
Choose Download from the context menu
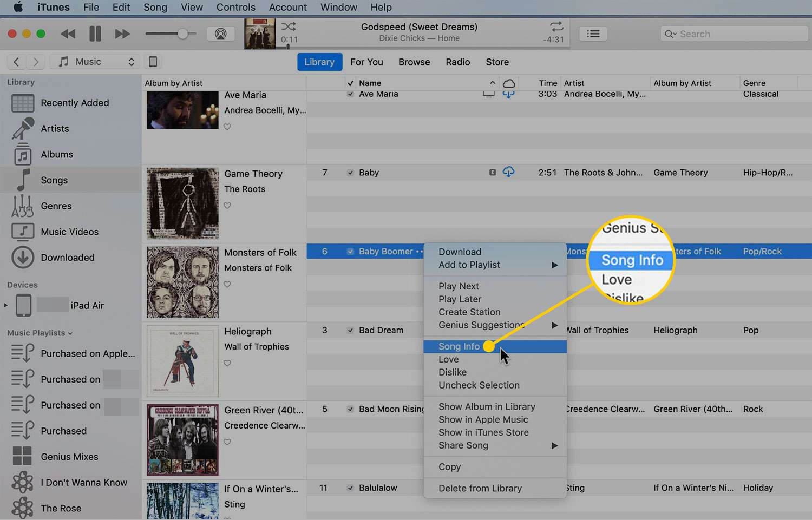(x=495, y=252)
